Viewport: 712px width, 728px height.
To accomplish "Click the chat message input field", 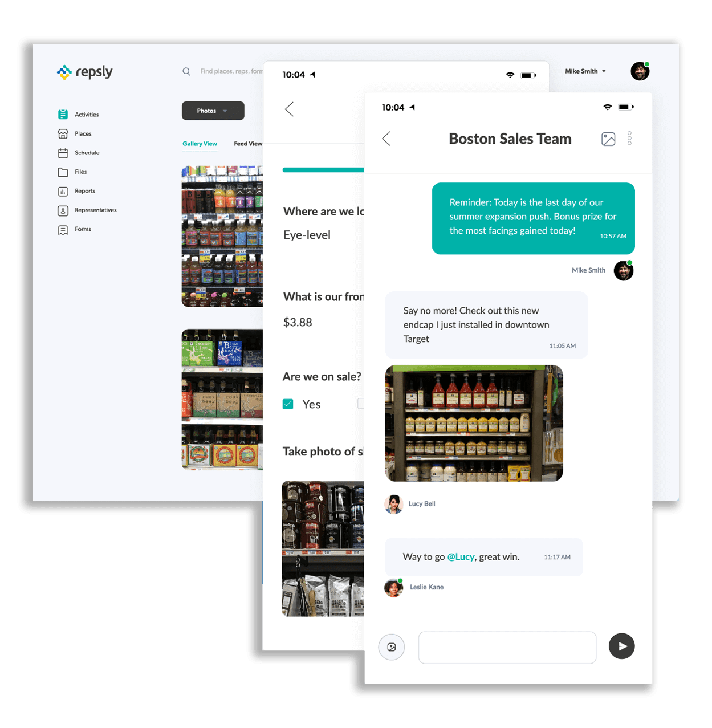I will 507,647.
